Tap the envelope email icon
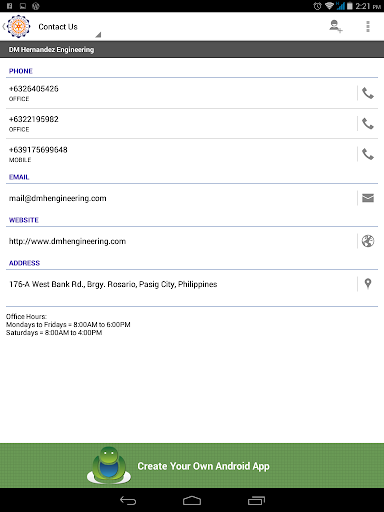This screenshot has height=512, width=384. [368, 198]
